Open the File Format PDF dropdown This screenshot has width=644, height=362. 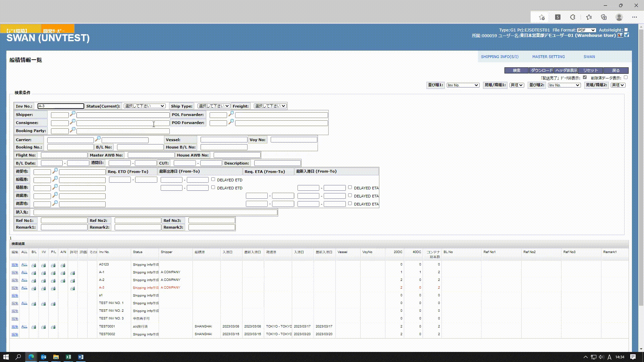click(x=586, y=30)
